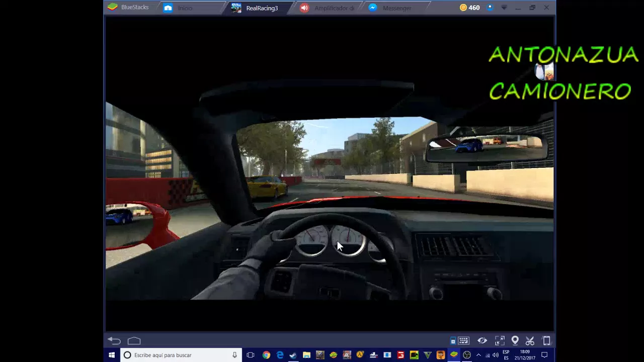Open the clock showing 18:09
This screenshot has width=644, height=362.
click(x=525, y=355)
